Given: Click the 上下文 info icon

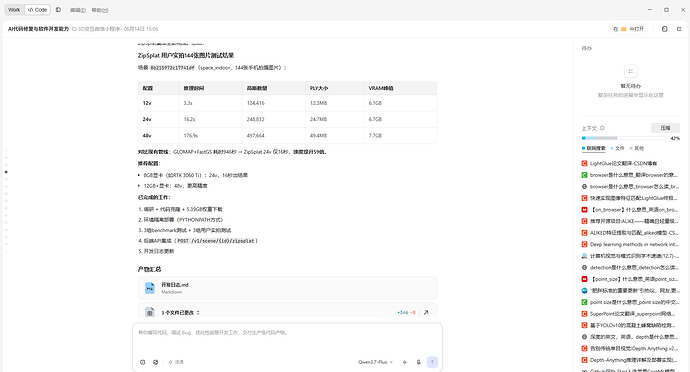Looking at the screenshot, I should tap(602, 128).
